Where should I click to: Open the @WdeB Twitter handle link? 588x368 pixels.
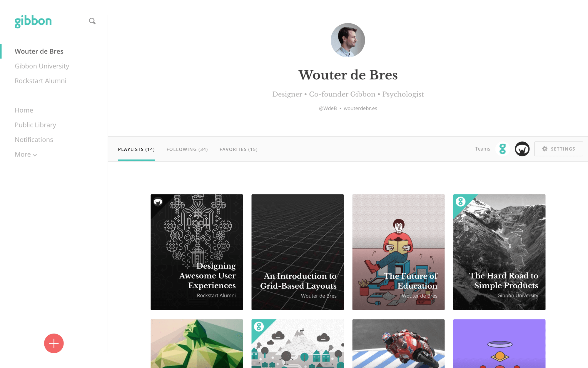pos(328,108)
